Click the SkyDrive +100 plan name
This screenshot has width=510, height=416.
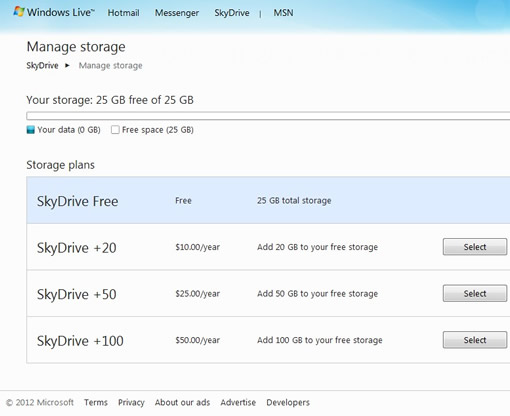80,341
